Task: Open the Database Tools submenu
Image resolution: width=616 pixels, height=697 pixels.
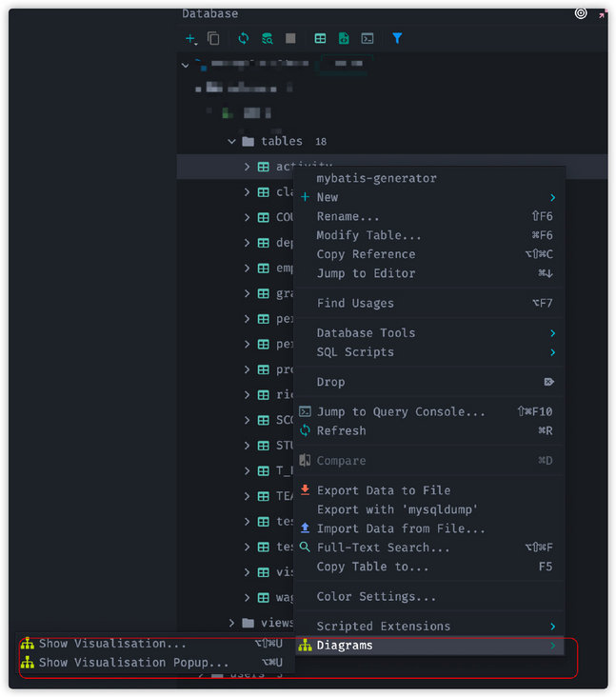Action: click(366, 333)
